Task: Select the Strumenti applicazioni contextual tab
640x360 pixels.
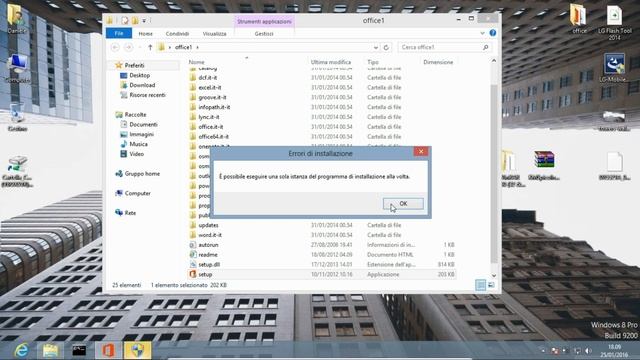Action: [264, 21]
